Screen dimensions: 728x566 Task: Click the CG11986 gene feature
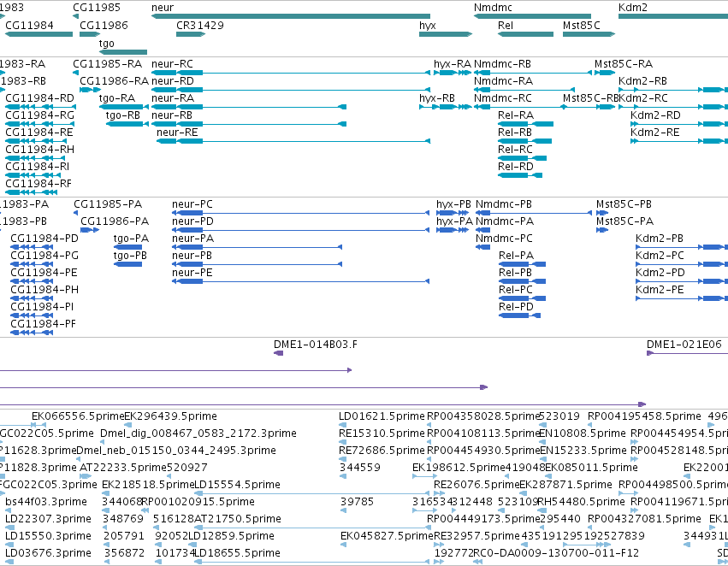tap(90, 34)
